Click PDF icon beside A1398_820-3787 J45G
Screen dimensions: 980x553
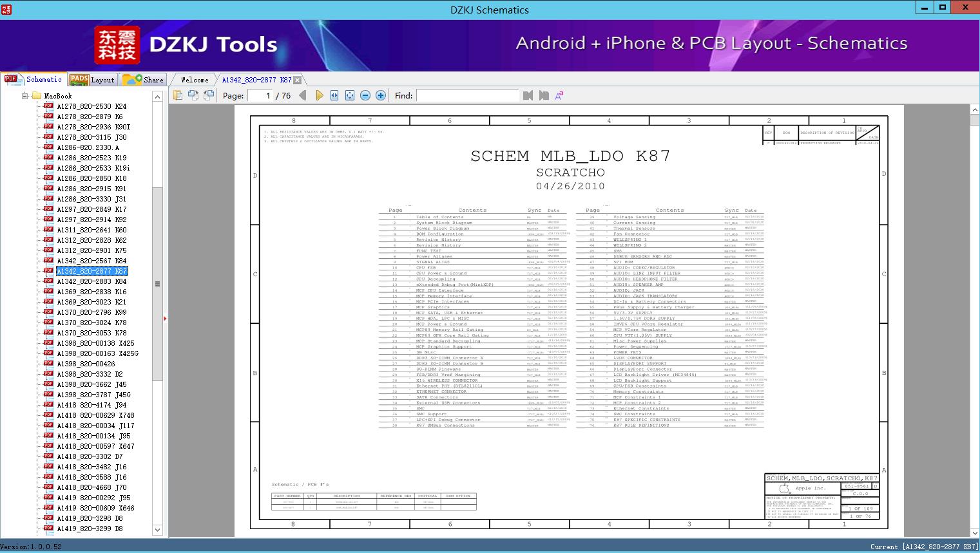pyautogui.click(x=48, y=394)
